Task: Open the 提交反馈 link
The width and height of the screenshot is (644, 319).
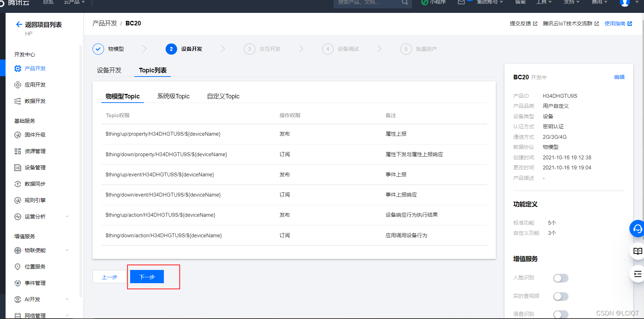Action: (x=524, y=24)
